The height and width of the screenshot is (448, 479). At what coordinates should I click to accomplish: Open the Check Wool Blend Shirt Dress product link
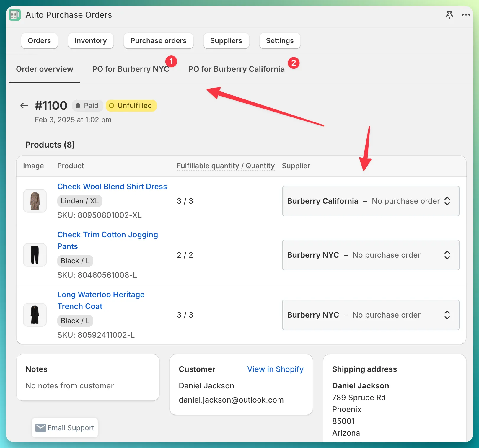tap(112, 187)
